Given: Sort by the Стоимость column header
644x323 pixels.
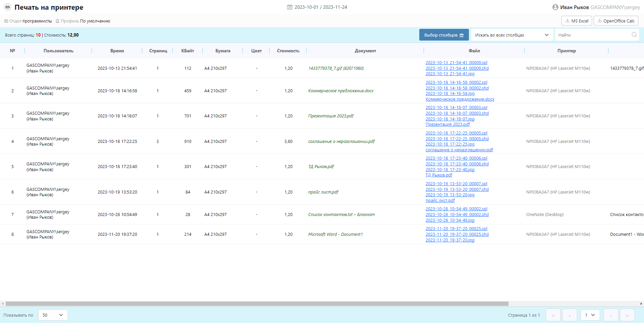Looking at the screenshot, I should tap(288, 51).
